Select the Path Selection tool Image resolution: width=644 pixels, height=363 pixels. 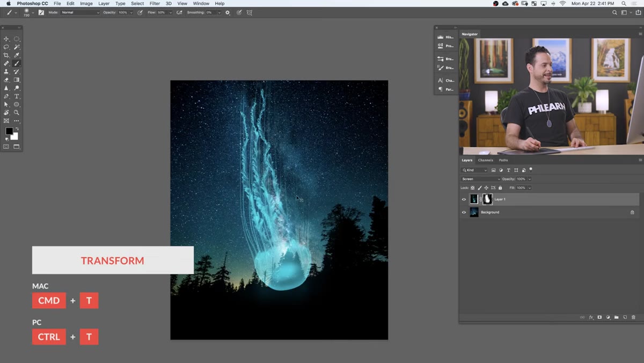6,104
